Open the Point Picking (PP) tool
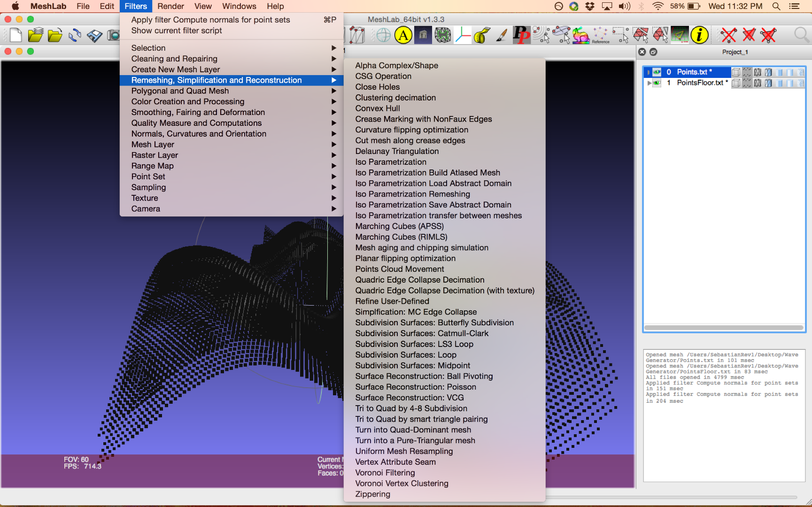The image size is (812, 507). (x=522, y=35)
